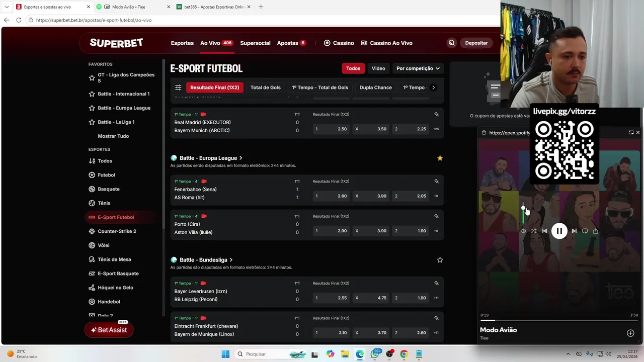Open Basquete in sports sidebar
Viewport: 644px width, 362px height.
click(109, 189)
